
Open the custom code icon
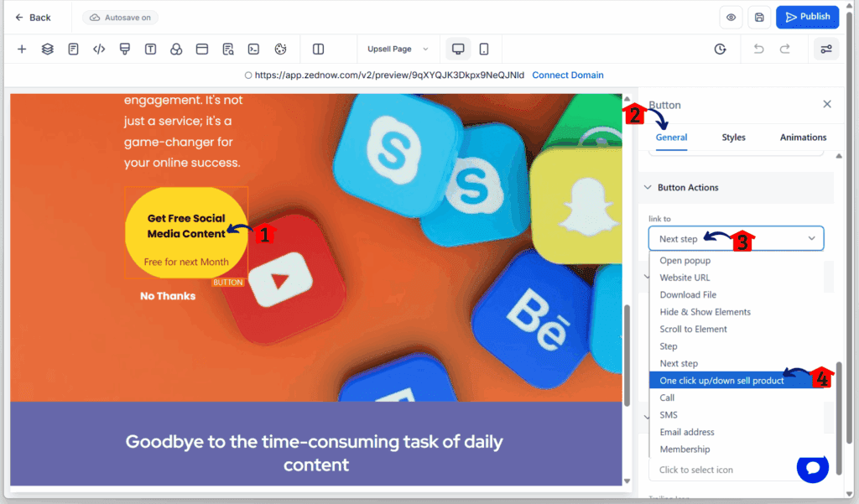point(99,49)
